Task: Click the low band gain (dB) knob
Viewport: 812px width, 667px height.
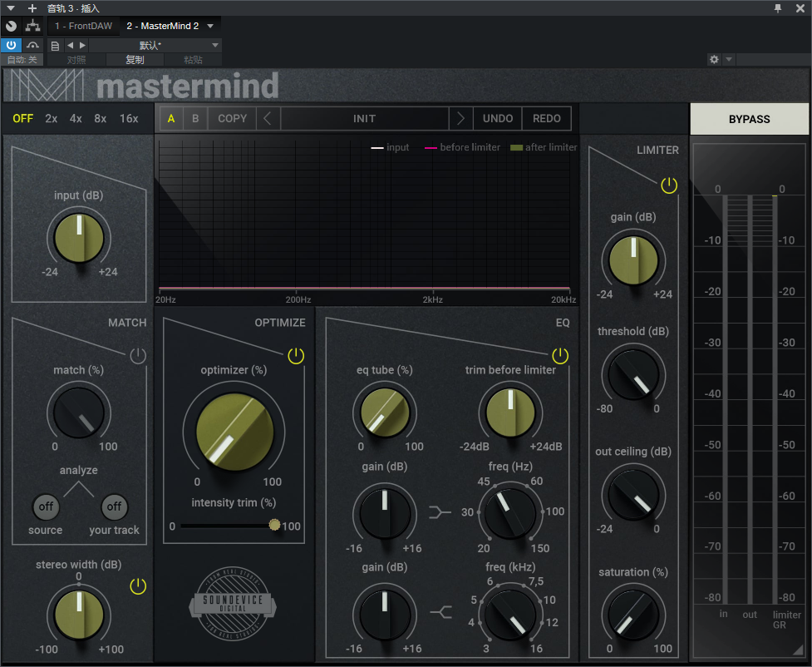Action: click(385, 513)
